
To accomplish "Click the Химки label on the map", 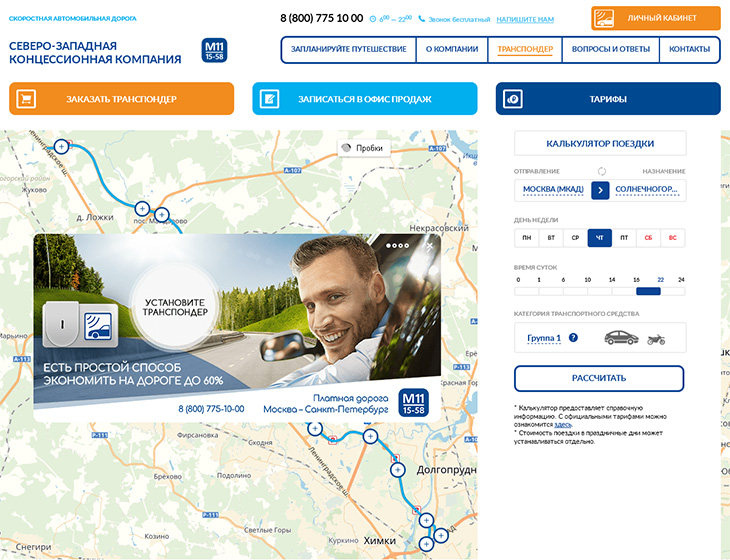I will [379, 540].
